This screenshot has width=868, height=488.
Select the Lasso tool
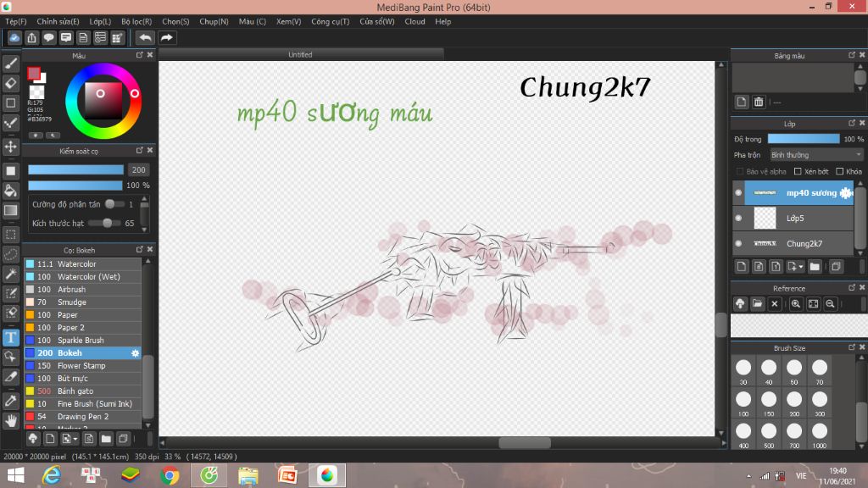coord(10,254)
